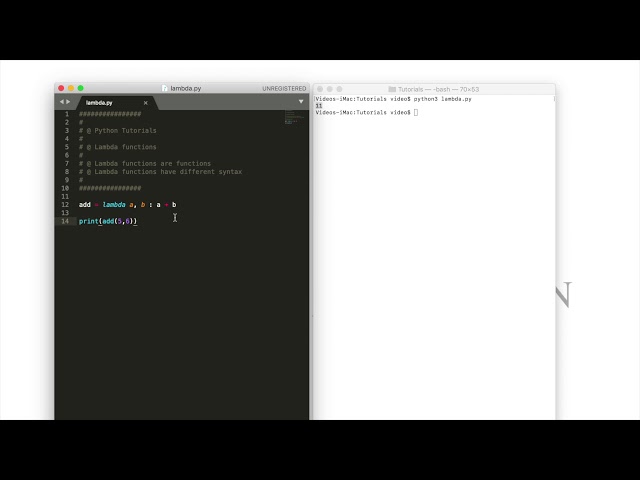
Task: Click the Tutorials folder icon in Terminal title
Action: [x=392, y=89]
